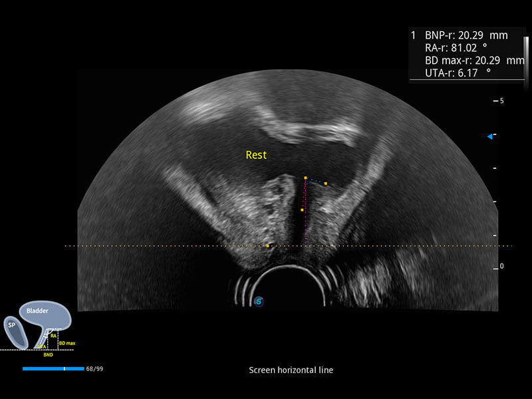Click the BD max label in diagram
Screen dimensions: 532x399
click(66, 343)
